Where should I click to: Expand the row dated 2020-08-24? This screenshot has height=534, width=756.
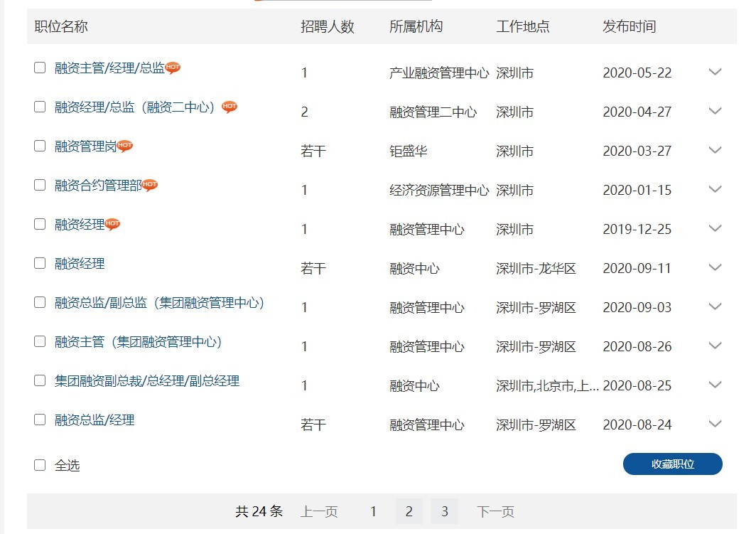click(x=715, y=424)
